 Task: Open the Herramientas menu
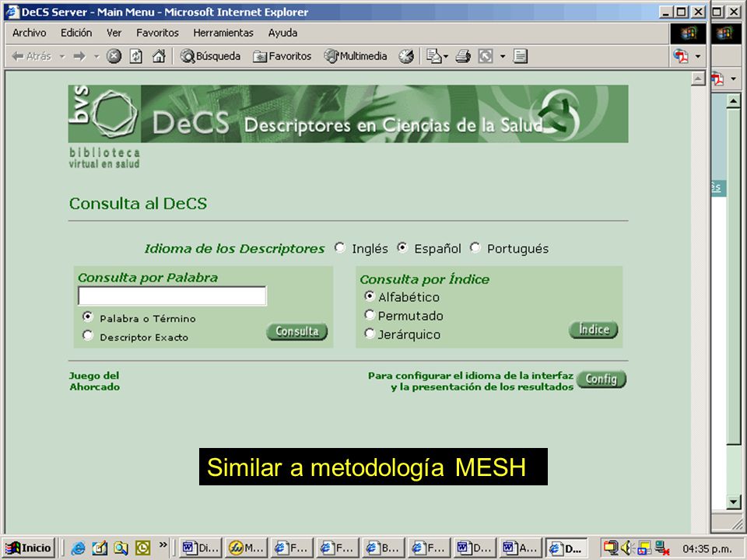(x=223, y=33)
